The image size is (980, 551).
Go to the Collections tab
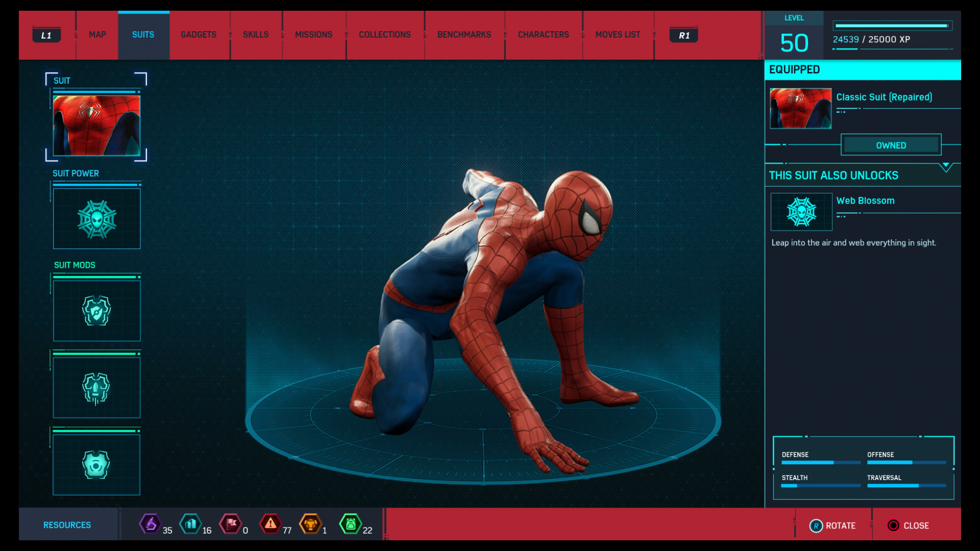384,35
